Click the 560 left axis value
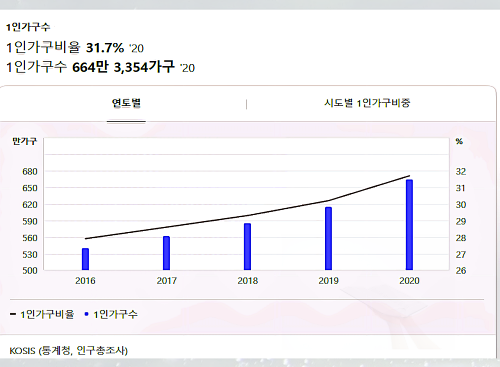 [30, 238]
